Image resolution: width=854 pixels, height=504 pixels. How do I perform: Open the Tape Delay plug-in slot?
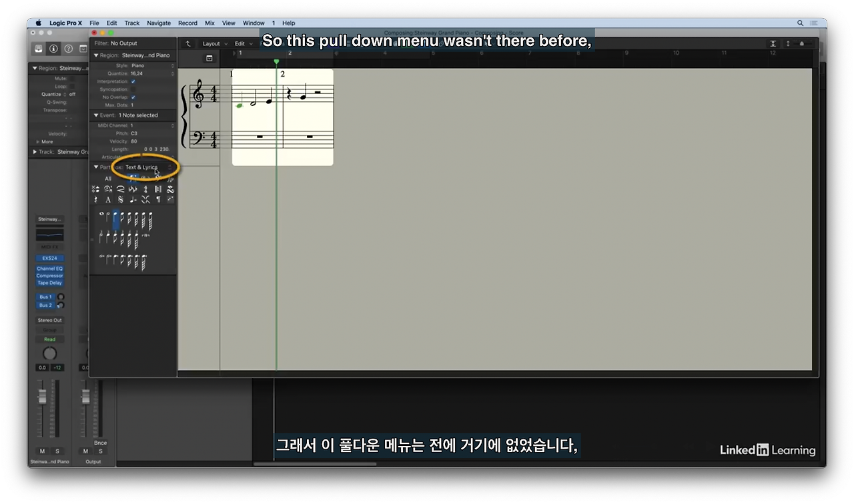coord(49,283)
